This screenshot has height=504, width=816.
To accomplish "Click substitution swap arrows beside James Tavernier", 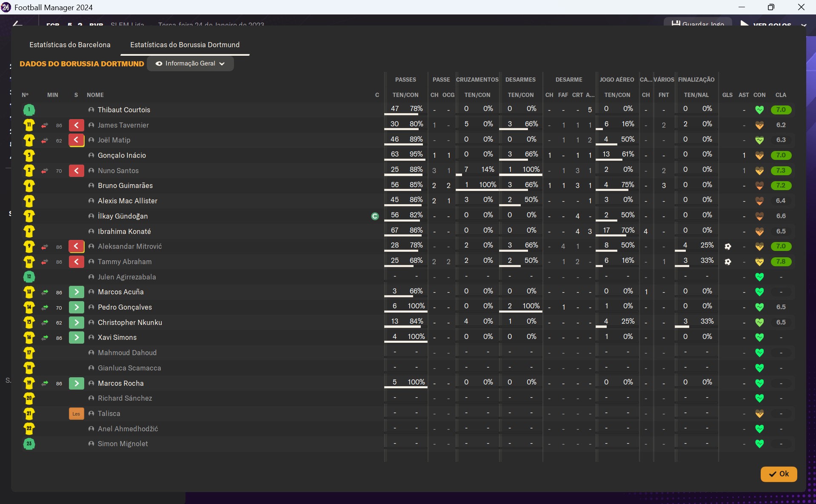I will pyautogui.click(x=45, y=125).
